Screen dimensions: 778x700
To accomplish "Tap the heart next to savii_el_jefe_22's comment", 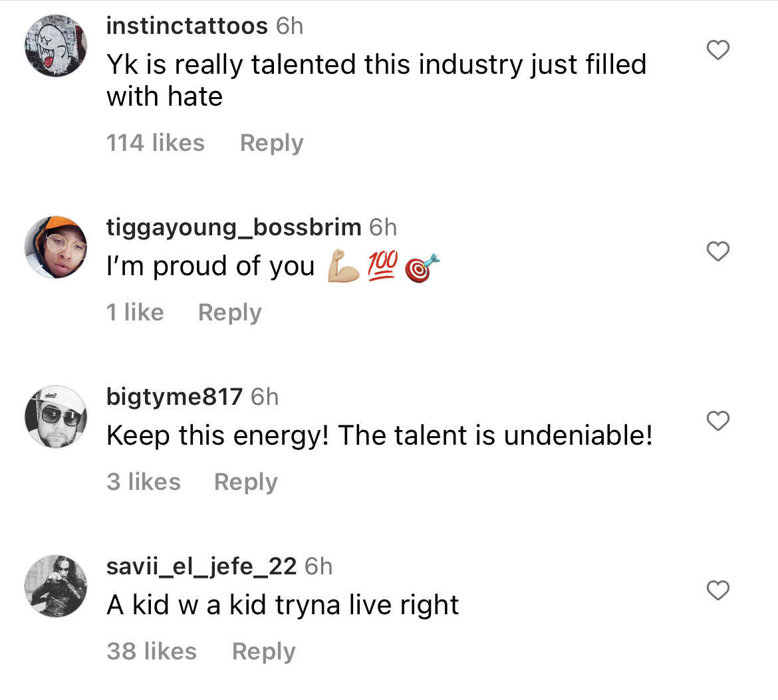I will [x=717, y=590].
